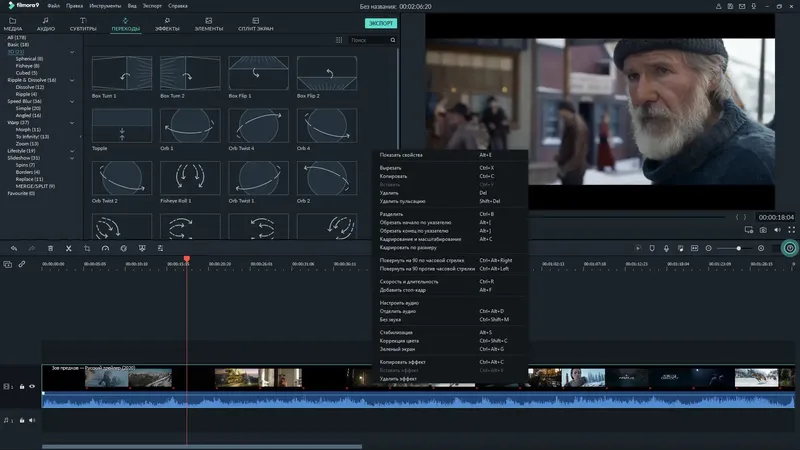Image resolution: width=800 pixels, height=450 pixels.
Task: Select the crop tool icon
Action: tap(87, 248)
